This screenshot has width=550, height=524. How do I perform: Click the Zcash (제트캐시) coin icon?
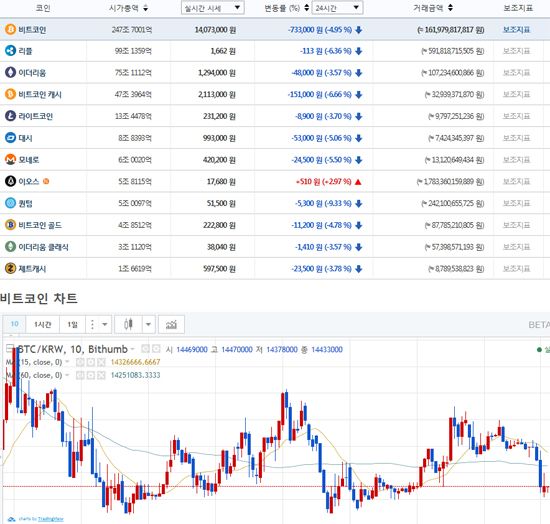pos(11,269)
